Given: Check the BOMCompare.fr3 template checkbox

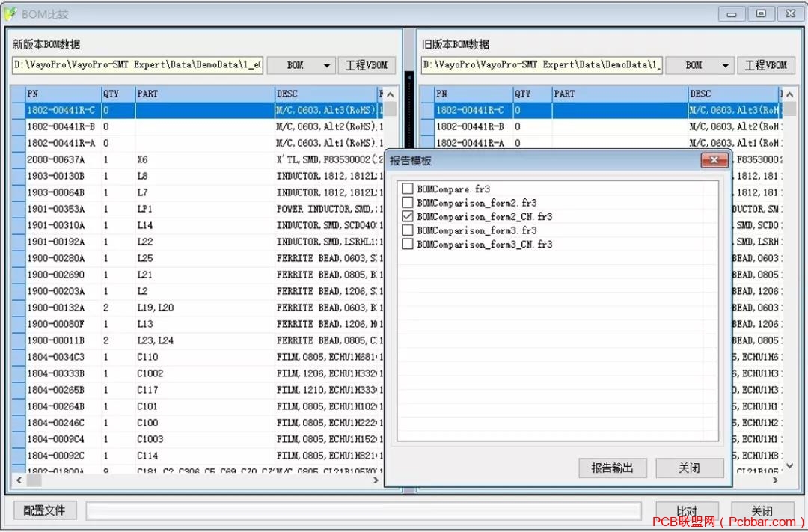Looking at the screenshot, I should coord(408,189).
